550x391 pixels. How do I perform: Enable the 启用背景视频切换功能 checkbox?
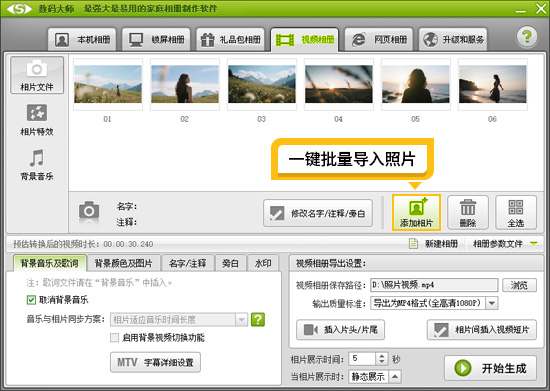(114, 337)
